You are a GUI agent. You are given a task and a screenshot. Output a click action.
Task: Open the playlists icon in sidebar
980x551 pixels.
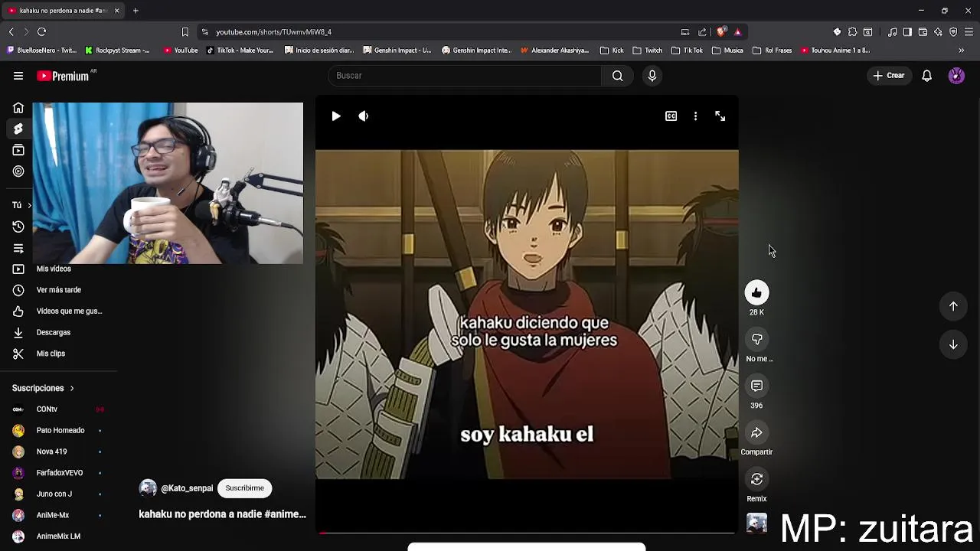tap(18, 248)
